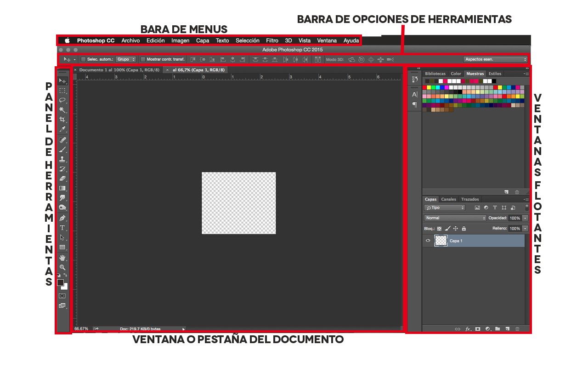588x368 pixels.
Task: Select the Move tool in tools panel
Action: pos(62,81)
